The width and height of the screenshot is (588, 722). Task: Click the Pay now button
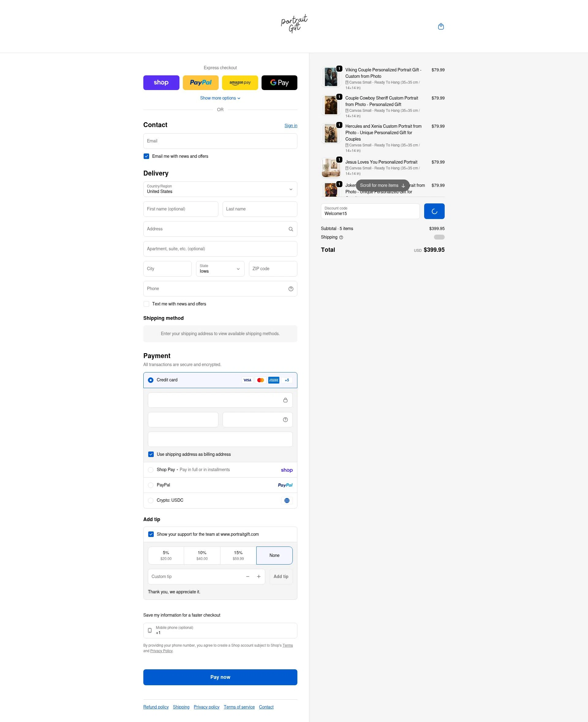(x=220, y=677)
